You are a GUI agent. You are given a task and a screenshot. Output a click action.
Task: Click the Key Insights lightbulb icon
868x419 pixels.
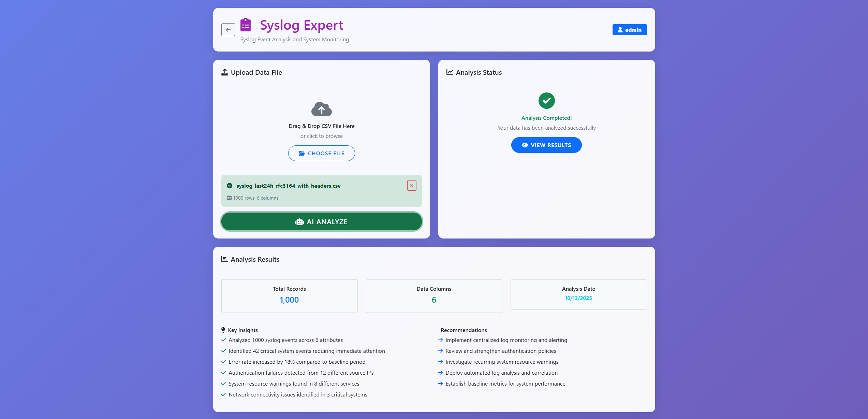tap(223, 330)
